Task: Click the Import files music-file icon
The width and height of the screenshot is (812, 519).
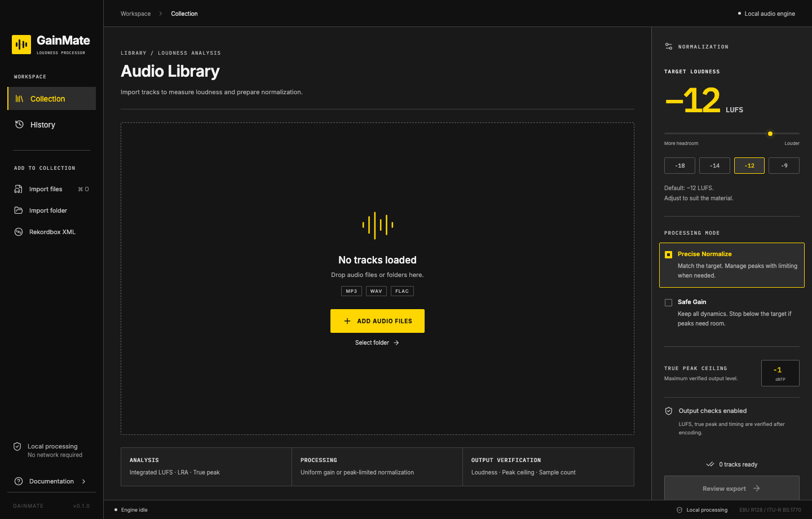Action: click(19, 189)
